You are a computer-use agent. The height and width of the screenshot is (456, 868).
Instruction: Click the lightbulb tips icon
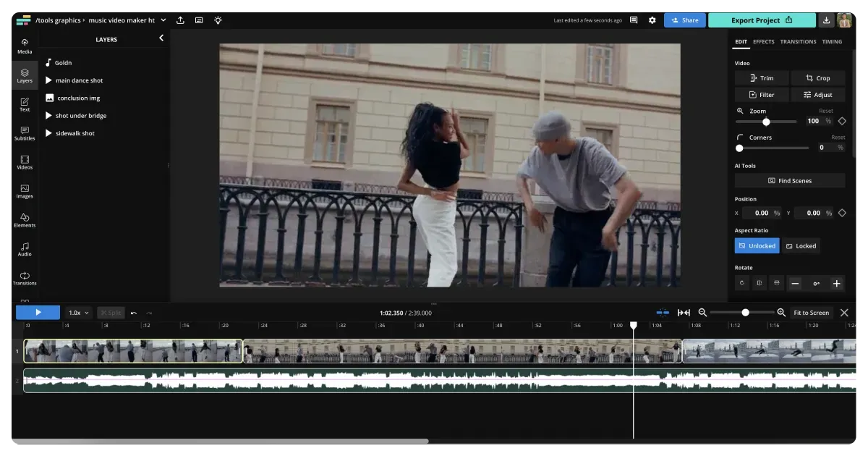coord(218,20)
